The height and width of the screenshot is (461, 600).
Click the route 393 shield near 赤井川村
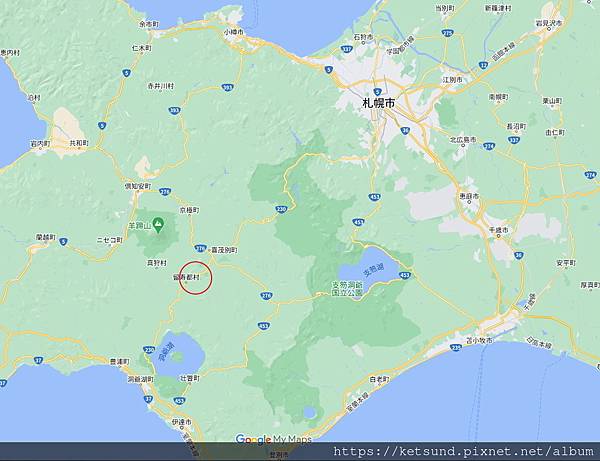(x=174, y=111)
